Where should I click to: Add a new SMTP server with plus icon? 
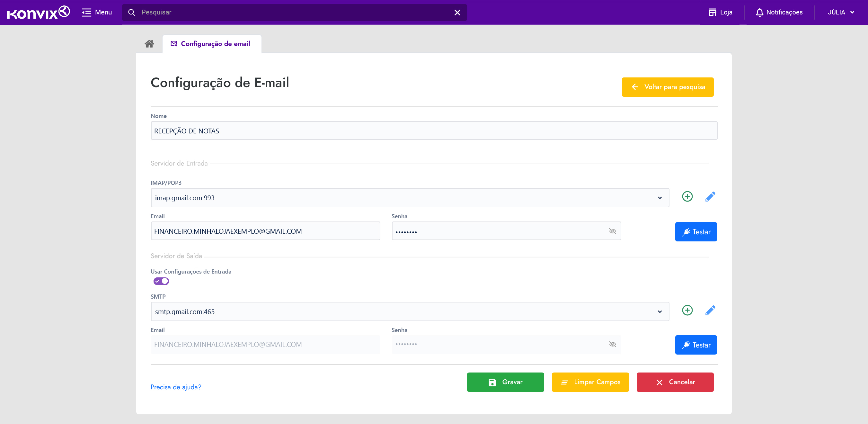687,310
